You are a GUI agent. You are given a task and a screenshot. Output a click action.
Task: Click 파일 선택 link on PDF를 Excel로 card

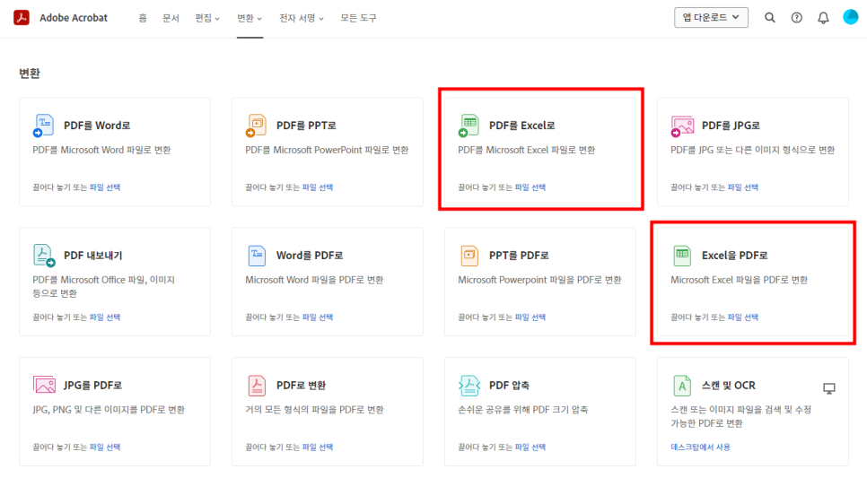[x=530, y=187]
